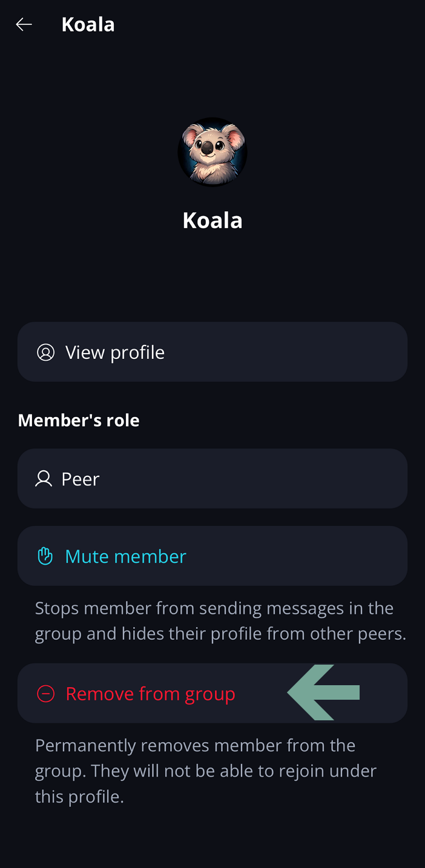Open the Peer role selector
This screenshot has height=868, width=425.
(x=212, y=479)
